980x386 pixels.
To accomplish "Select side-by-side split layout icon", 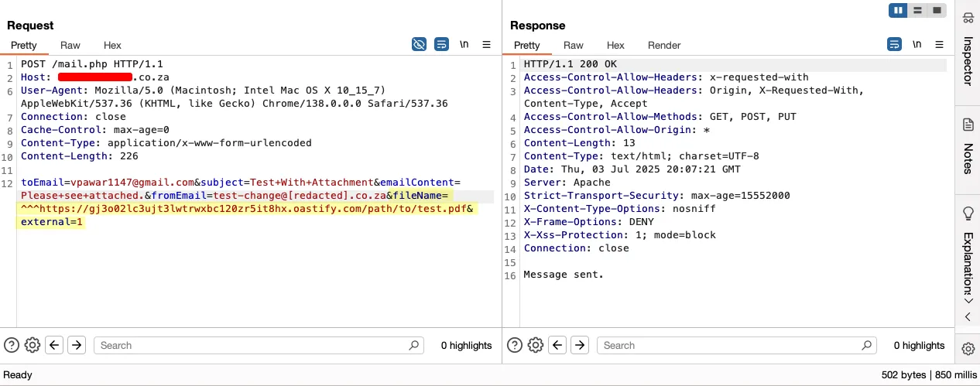I will pos(899,11).
